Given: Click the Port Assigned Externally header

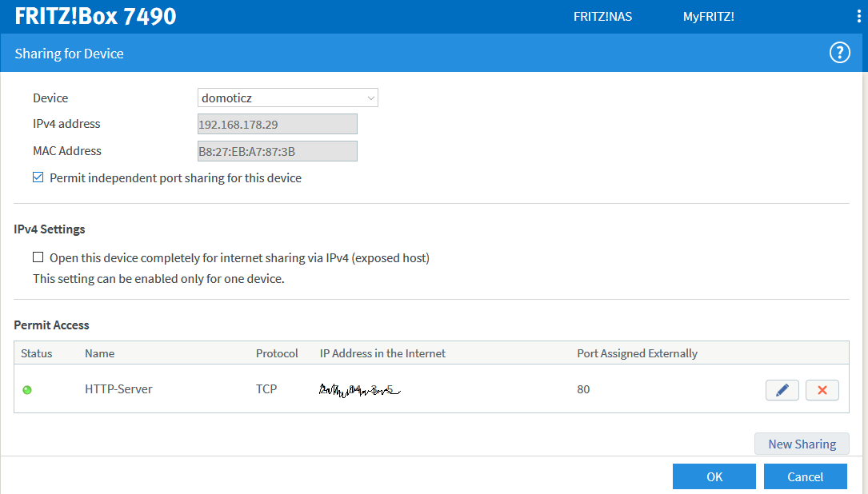Looking at the screenshot, I should [637, 353].
